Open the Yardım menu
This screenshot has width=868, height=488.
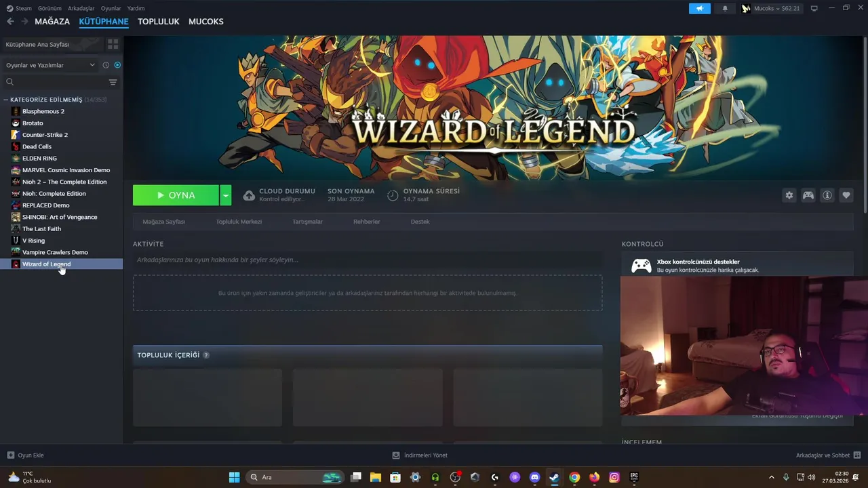tap(136, 8)
